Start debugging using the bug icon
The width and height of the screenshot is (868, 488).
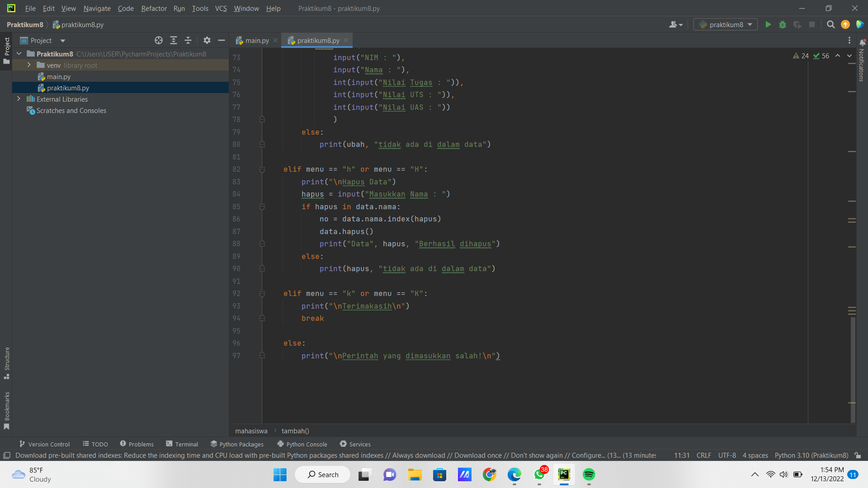[x=783, y=25]
